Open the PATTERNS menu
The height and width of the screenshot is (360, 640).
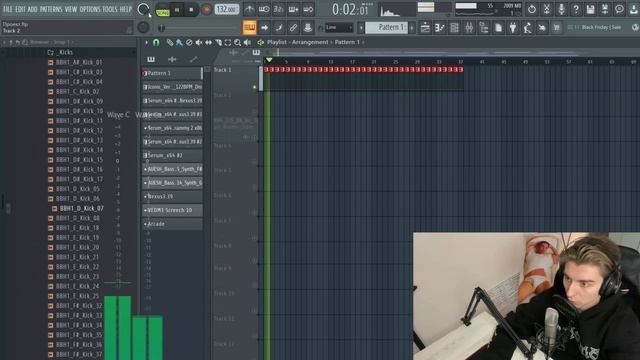[51, 9]
